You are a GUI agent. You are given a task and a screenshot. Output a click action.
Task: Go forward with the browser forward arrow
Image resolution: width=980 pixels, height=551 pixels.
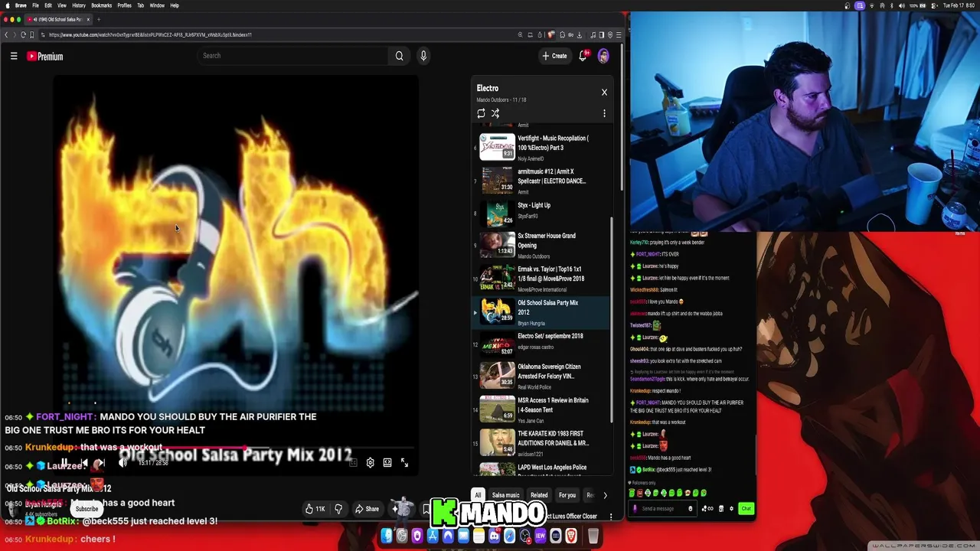(15, 34)
